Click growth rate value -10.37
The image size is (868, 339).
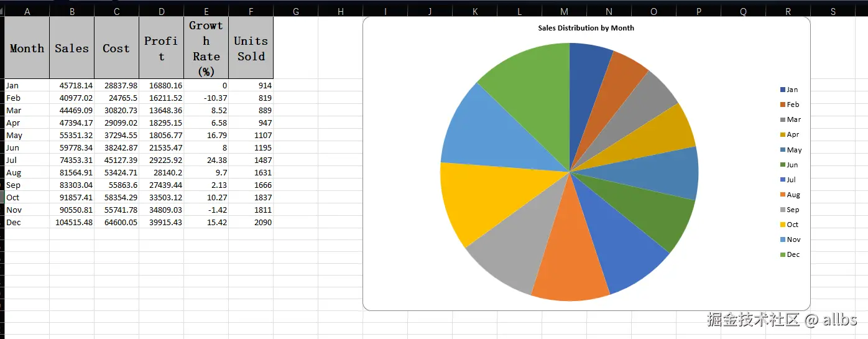(206, 98)
